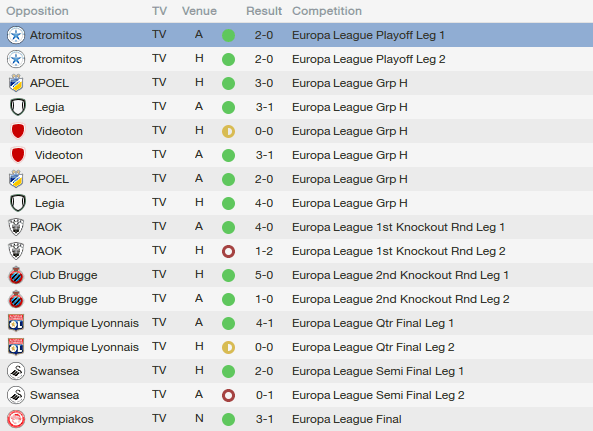
Task: Sort by the Competition column header
Action: 327,11
